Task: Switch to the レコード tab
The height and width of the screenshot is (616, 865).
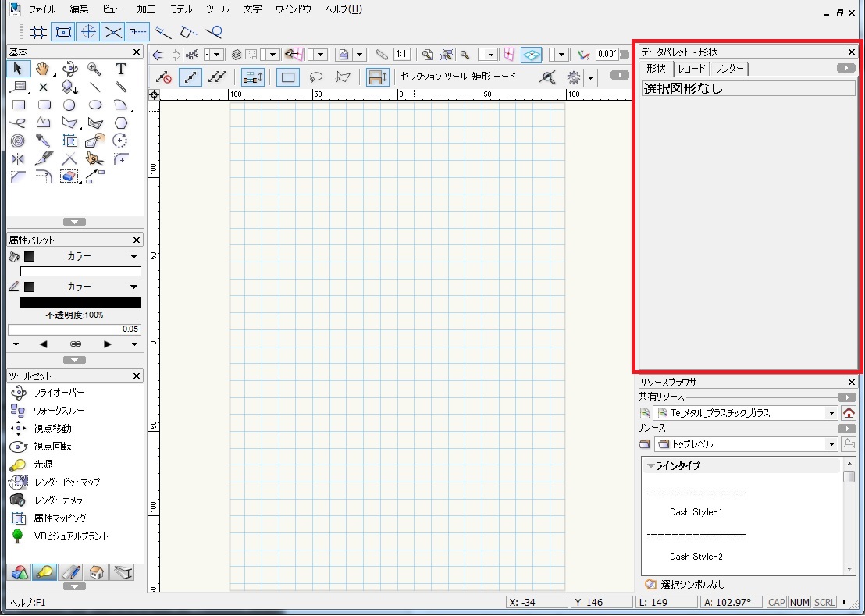Action: pos(692,69)
